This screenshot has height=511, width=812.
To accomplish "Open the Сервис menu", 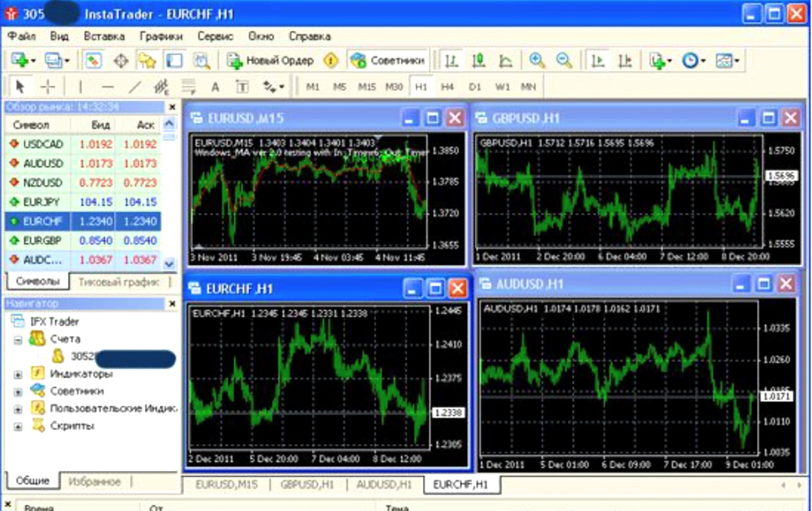I will coord(215,37).
